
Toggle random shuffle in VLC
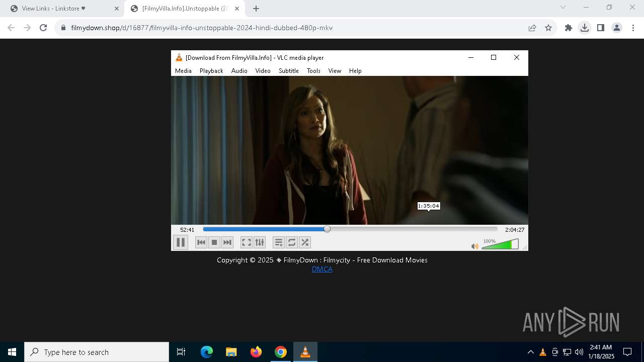[305, 242]
